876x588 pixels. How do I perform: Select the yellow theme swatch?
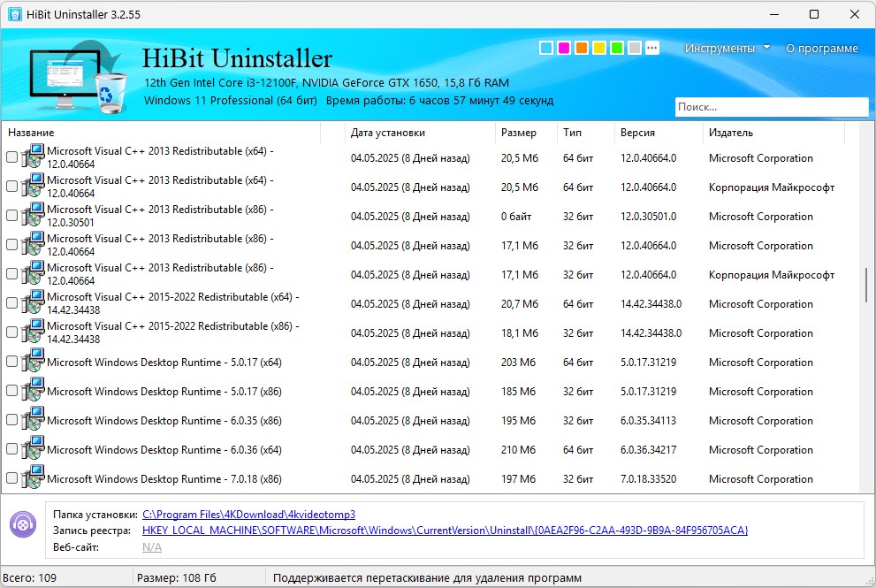pyautogui.click(x=599, y=48)
